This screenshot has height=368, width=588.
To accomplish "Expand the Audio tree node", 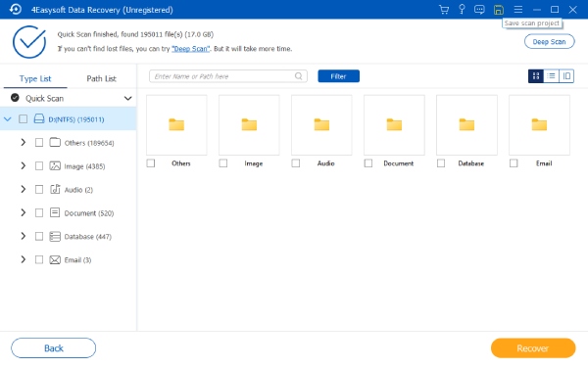I will 24,190.
